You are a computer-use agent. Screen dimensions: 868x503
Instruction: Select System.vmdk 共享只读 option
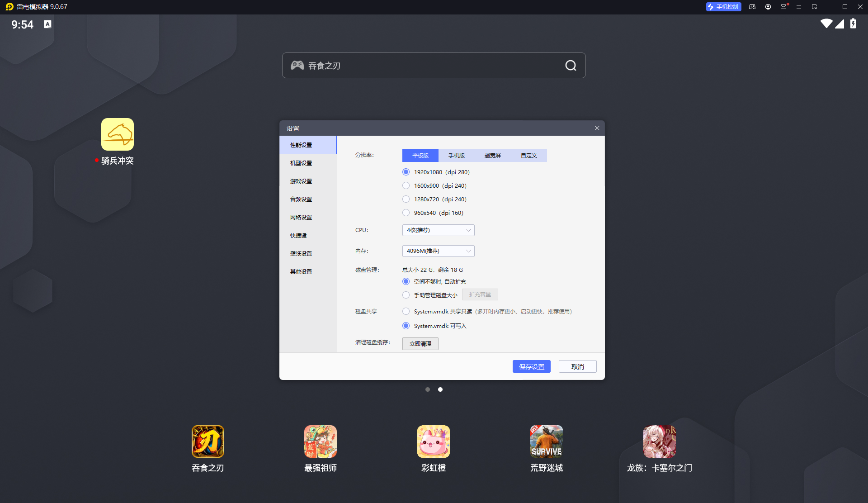click(x=406, y=311)
